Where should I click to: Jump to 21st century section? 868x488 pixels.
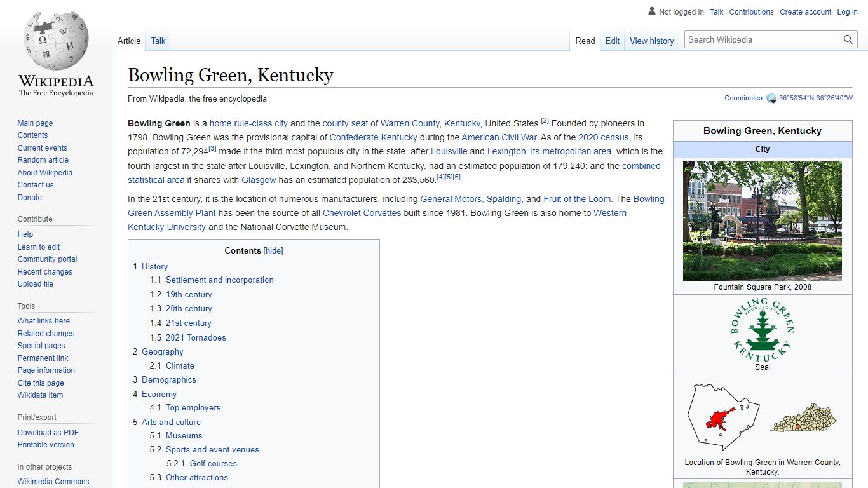[x=189, y=323]
